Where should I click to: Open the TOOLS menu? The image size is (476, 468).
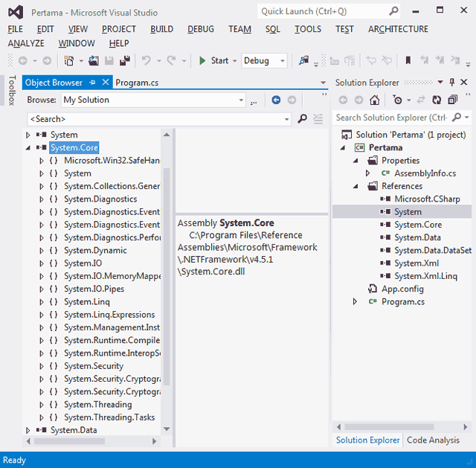pos(307,29)
